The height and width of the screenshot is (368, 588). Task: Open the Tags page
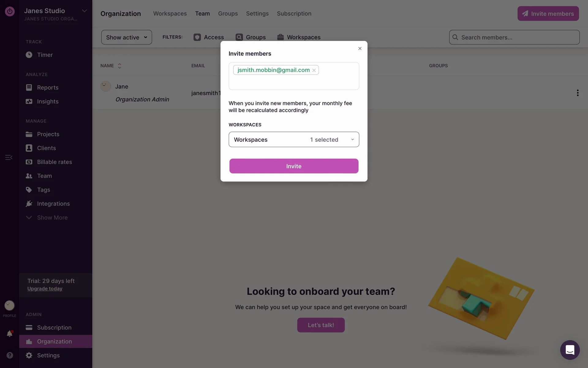[x=43, y=190]
